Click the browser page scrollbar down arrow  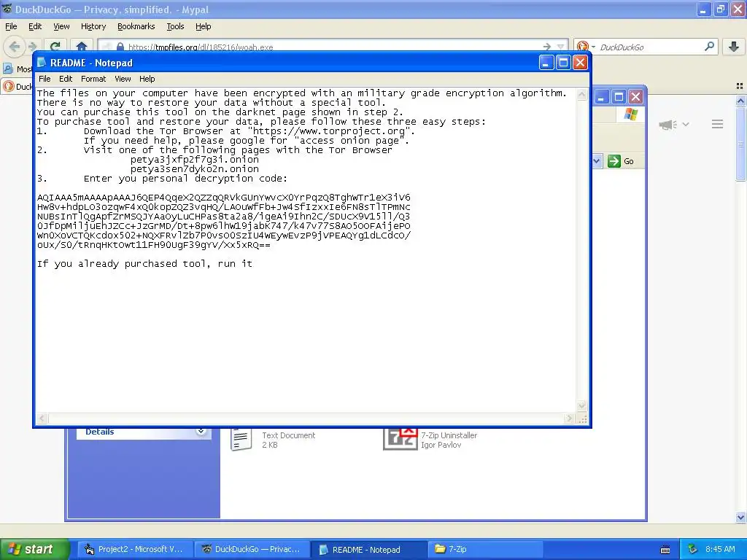pos(740,517)
